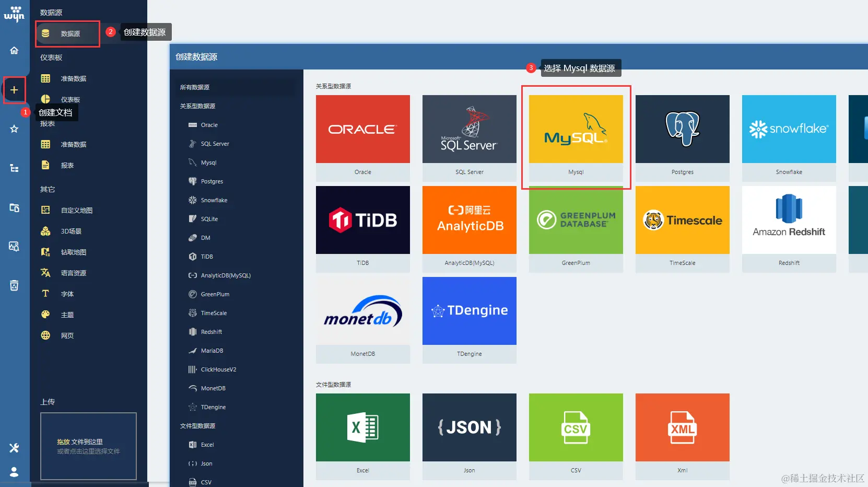Open the TDengine data source tile

(470, 320)
